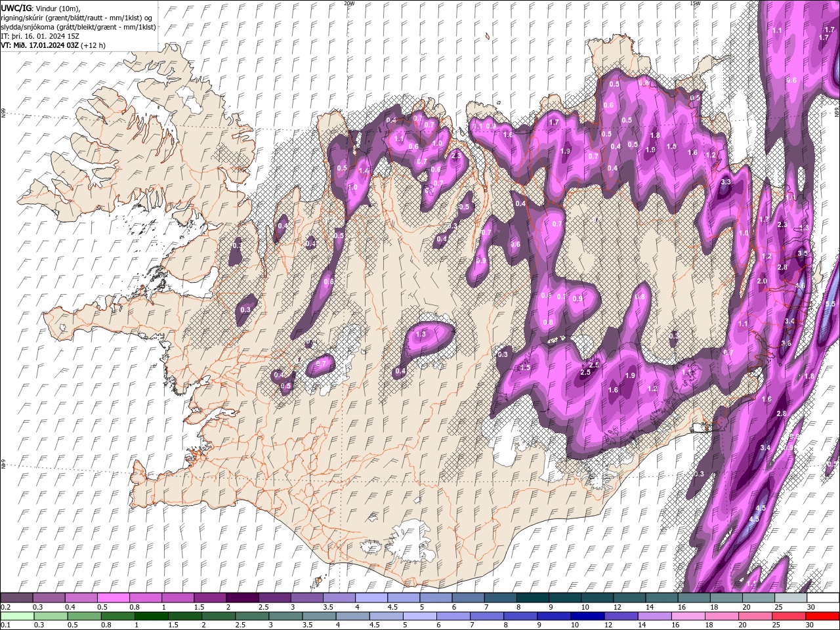This screenshot has width=840, height=630.
Task: Click the '15W' longitude label
Action: tap(695, 3)
